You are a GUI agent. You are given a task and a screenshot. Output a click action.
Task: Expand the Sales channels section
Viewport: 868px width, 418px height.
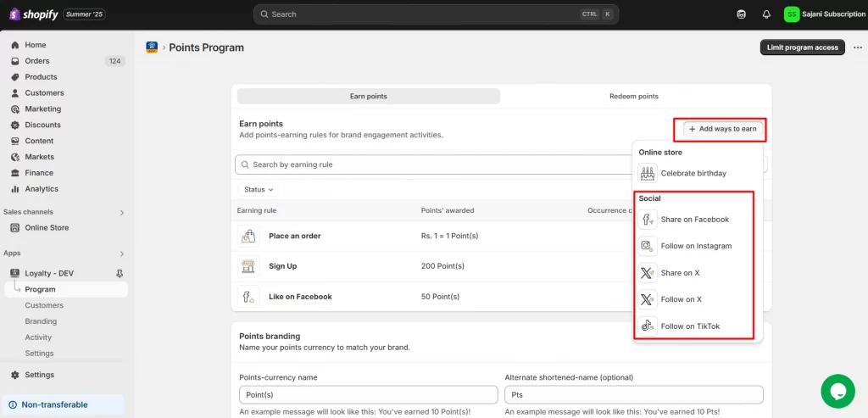[x=122, y=213]
